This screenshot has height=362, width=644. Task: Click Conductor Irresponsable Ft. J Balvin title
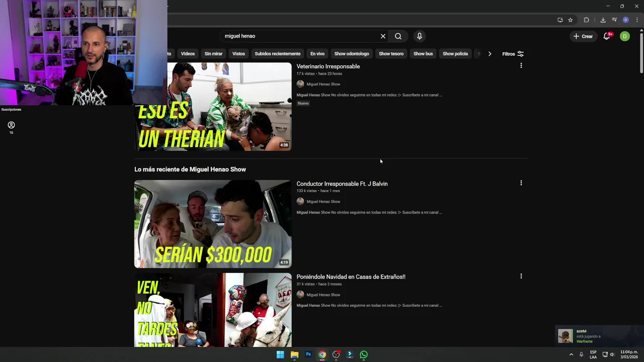pos(342,184)
